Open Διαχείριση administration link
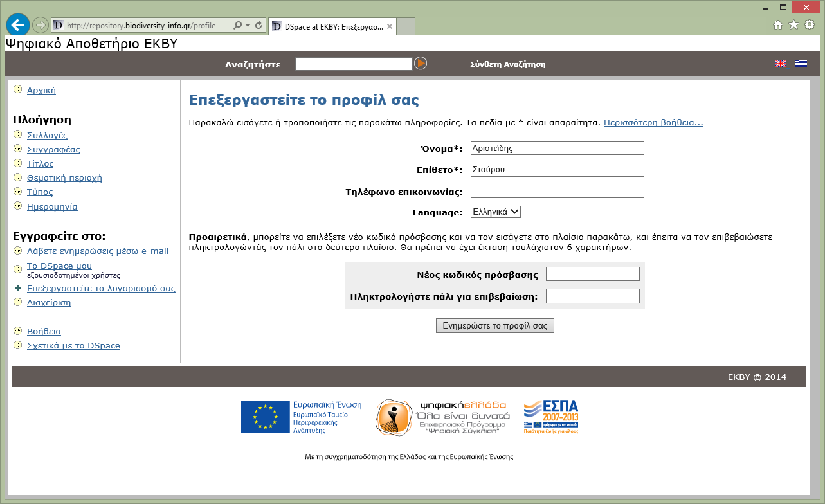825x504 pixels. point(49,302)
